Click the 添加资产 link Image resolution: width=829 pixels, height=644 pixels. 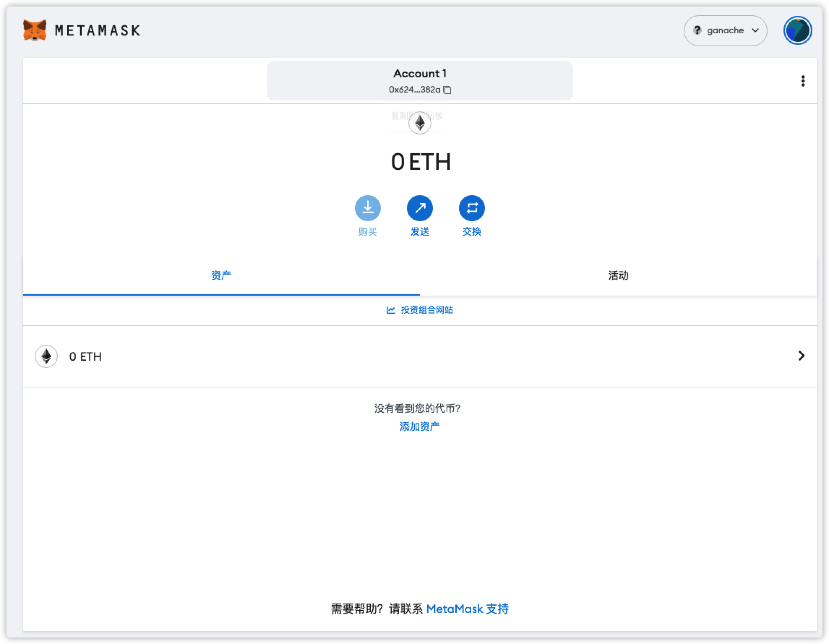[420, 426]
